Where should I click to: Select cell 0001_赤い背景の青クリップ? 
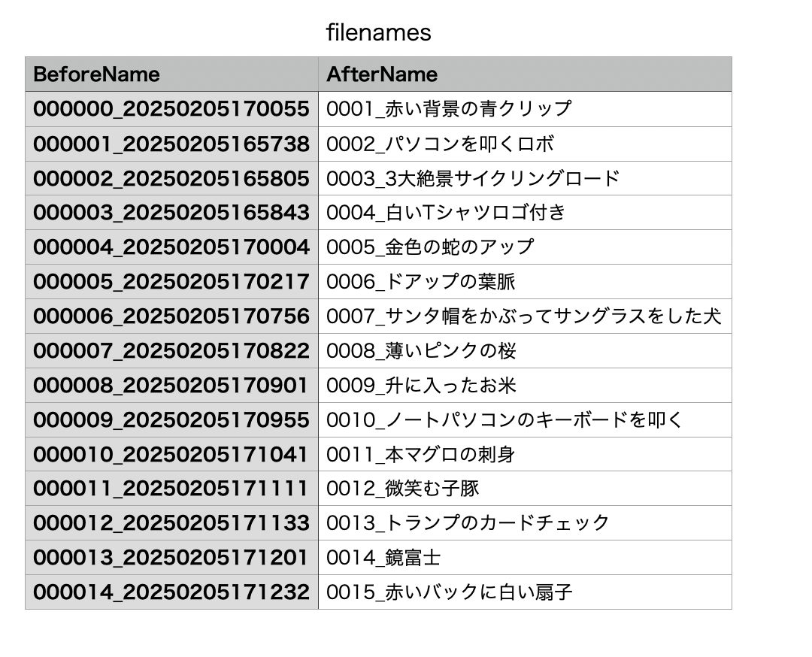tap(525, 109)
